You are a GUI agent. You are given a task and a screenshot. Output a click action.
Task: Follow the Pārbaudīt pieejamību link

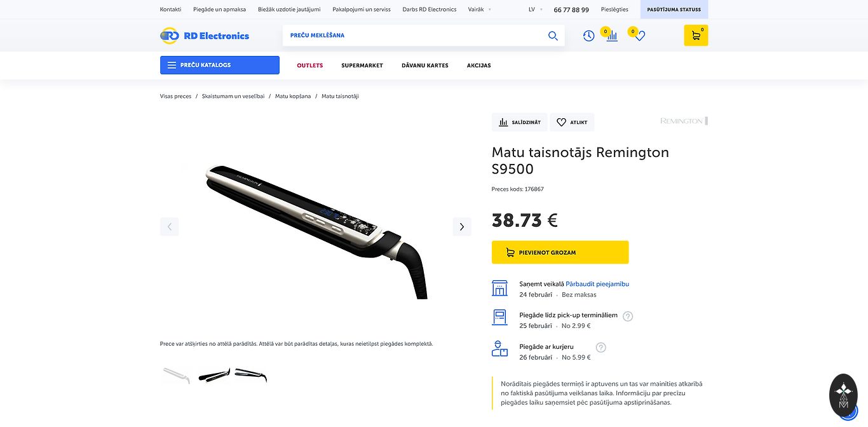[597, 284]
